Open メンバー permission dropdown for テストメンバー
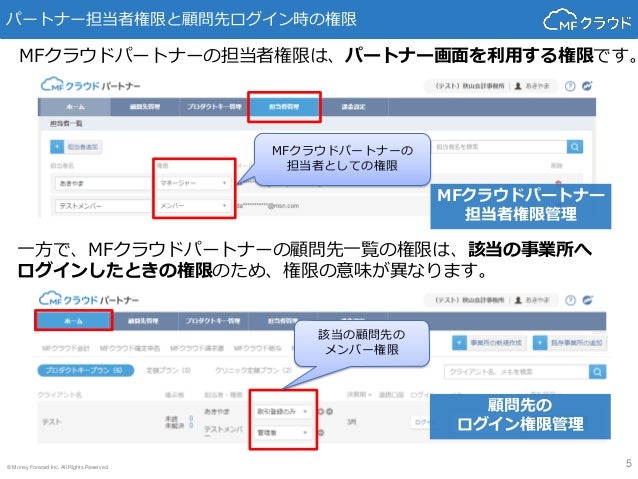 [194, 206]
